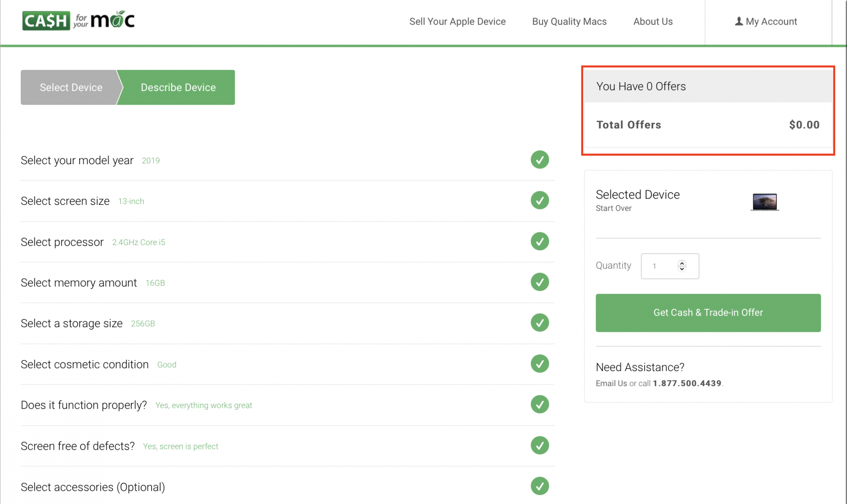
Task: Expand the Select processor section
Action: tap(62, 242)
